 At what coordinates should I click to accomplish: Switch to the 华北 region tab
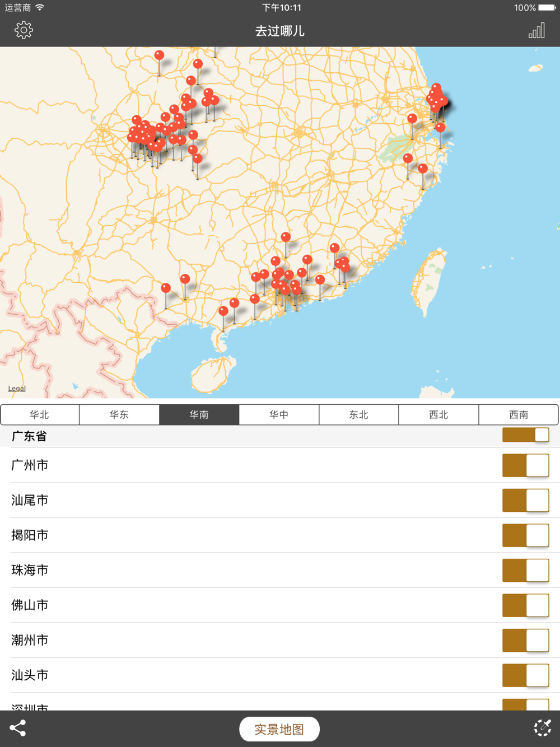coord(40,415)
